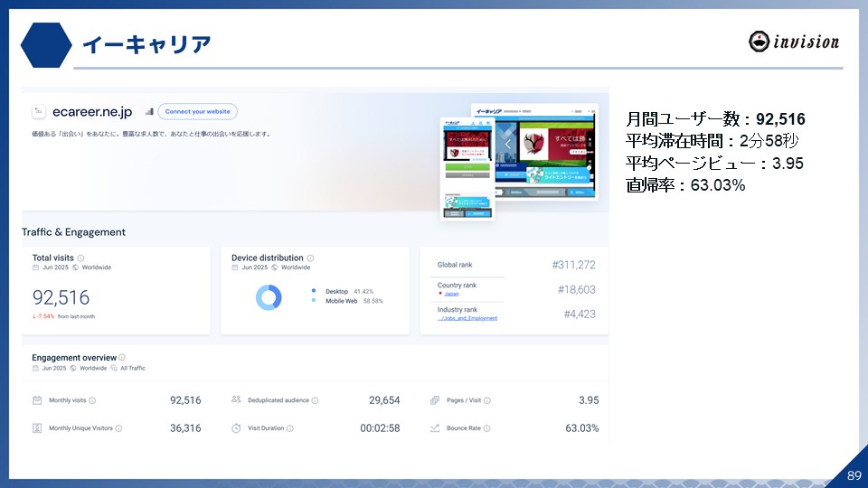This screenshot has width=868, height=488.
Task: Click the Visit Duration clock icon
Action: pyautogui.click(x=236, y=428)
